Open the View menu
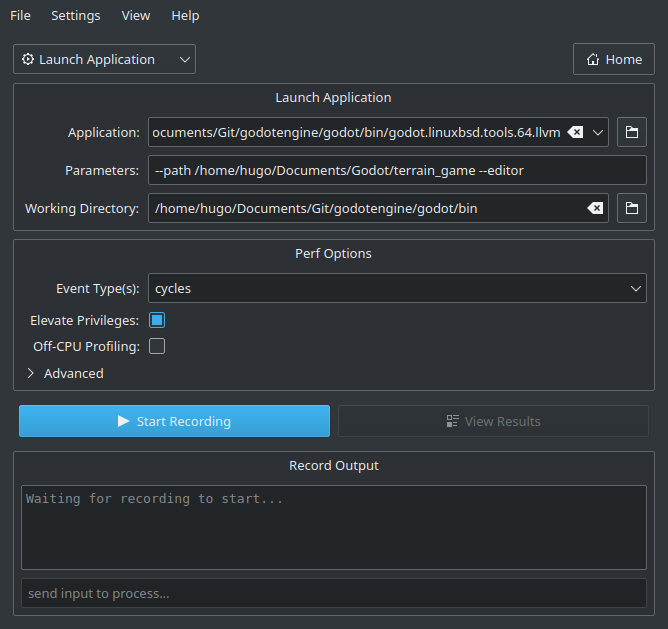 136,15
